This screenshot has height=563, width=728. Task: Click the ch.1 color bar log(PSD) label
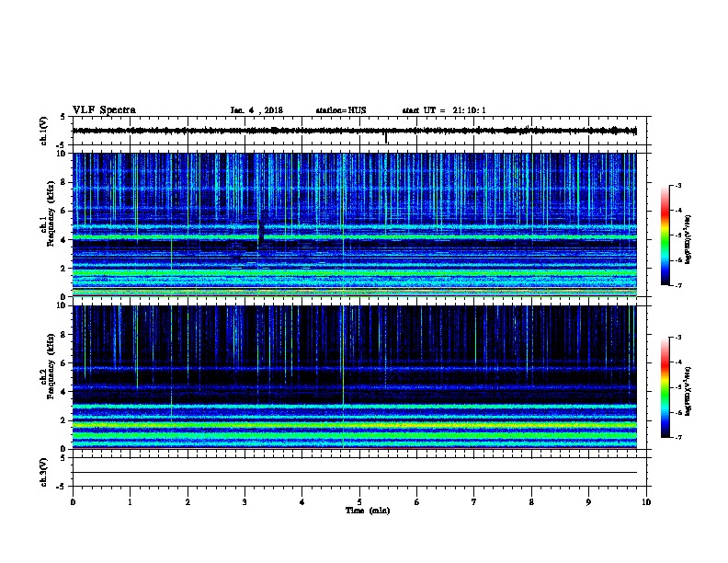(x=688, y=239)
